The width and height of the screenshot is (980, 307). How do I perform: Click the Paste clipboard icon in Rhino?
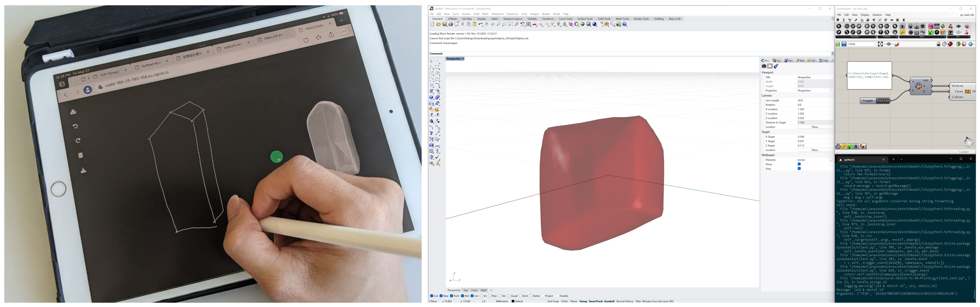coord(474,24)
